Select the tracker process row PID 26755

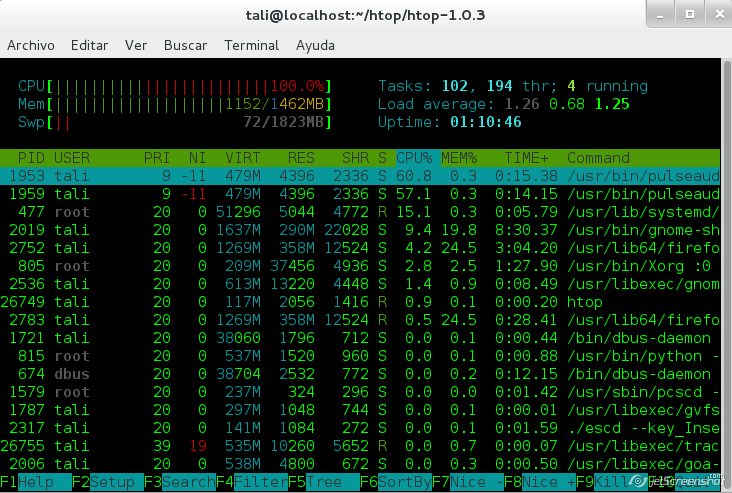point(360,445)
